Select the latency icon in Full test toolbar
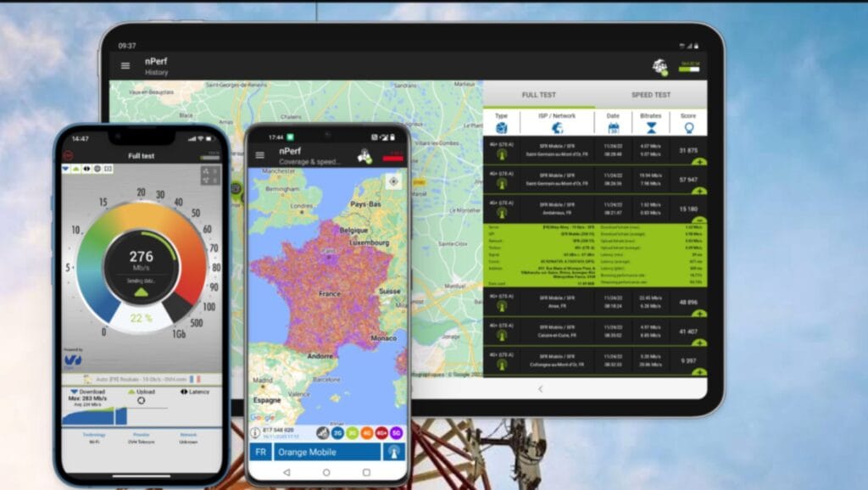Screen dimensions: 868x490 coord(87,169)
